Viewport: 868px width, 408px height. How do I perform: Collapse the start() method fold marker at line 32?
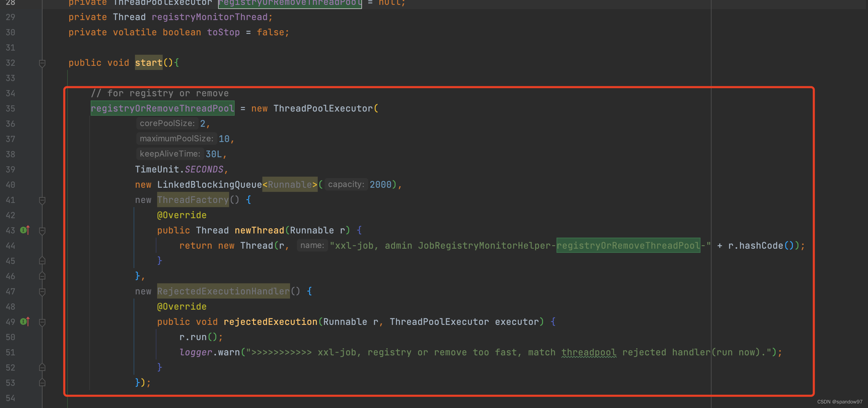tap(42, 63)
